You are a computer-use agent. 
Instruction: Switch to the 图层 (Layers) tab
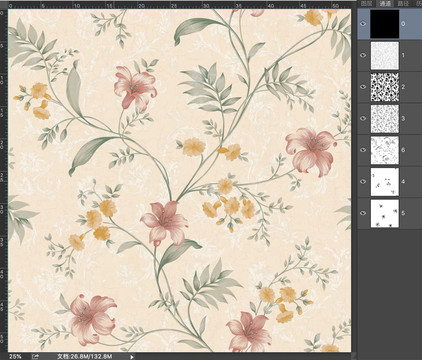[x=367, y=3]
